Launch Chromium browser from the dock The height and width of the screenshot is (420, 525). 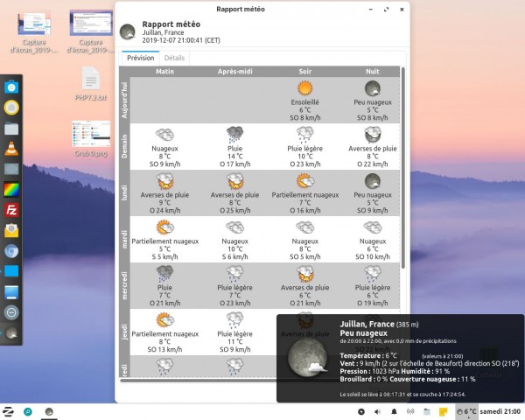coord(11,251)
